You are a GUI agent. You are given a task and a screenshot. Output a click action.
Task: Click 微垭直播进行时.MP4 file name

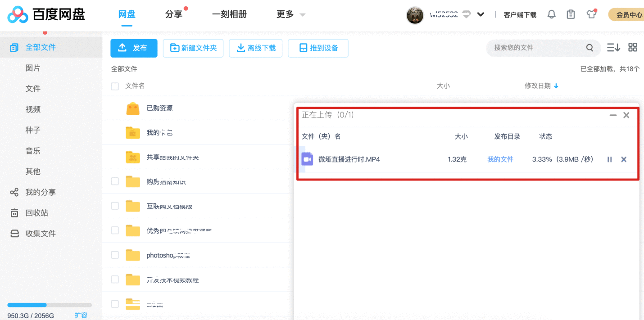[x=349, y=159]
